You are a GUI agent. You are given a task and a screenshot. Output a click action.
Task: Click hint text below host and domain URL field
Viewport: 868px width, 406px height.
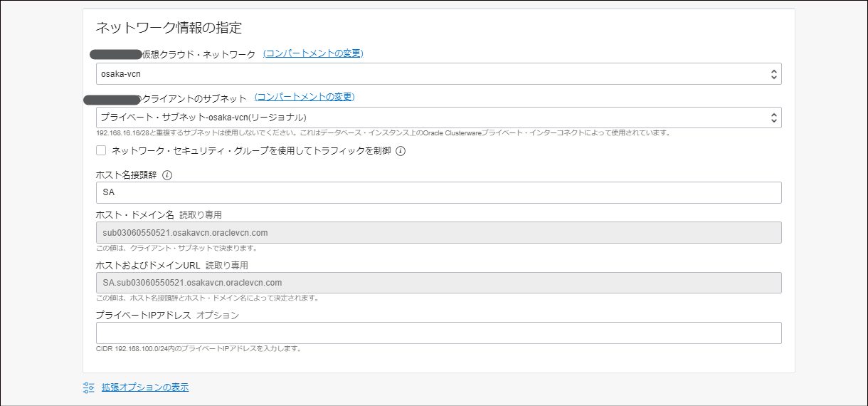click(x=208, y=298)
